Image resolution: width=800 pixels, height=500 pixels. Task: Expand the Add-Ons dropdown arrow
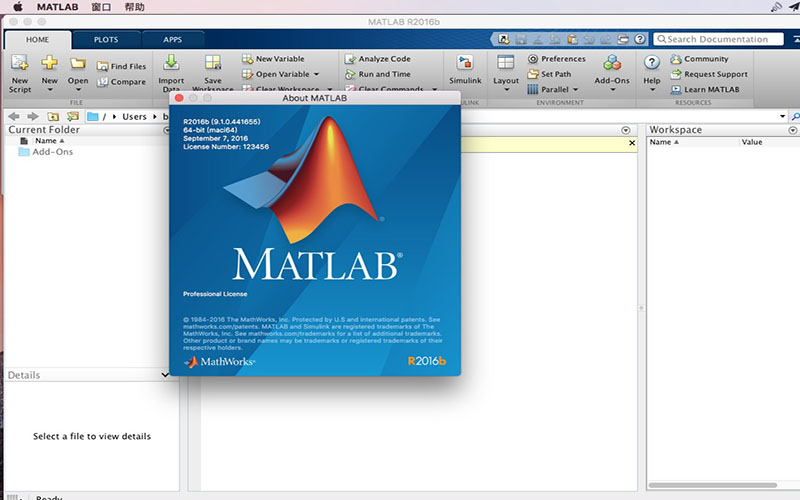(612, 90)
